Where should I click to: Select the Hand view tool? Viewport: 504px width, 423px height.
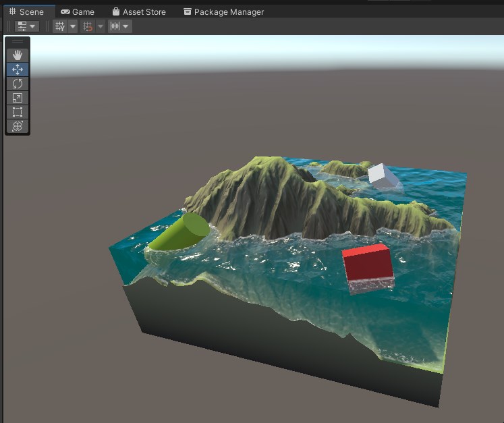(18, 55)
